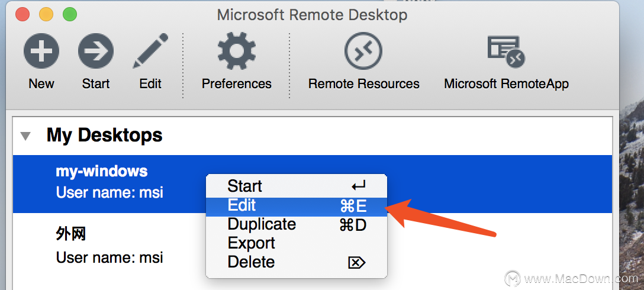
Task: Choose Export from the context menu
Action: point(296,243)
